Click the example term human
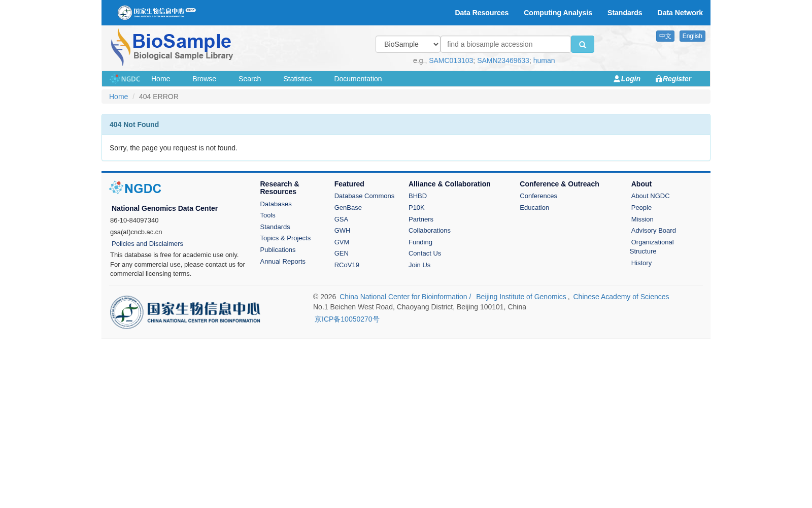Viewport: 812px width, 508px height. coord(544,60)
